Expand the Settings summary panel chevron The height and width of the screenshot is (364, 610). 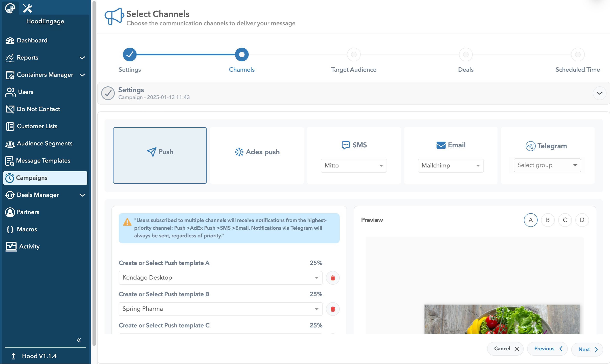[600, 93]
